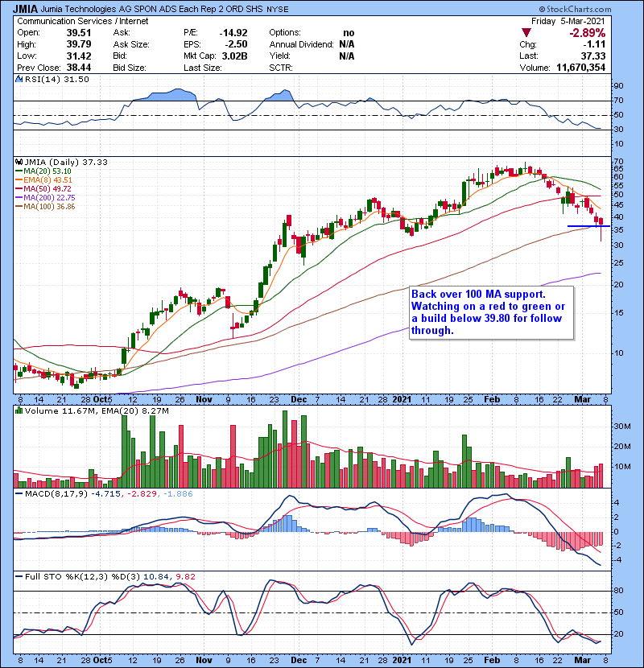Viewport: 644px width, 668px height.
Task: Click the Chg value -1.11
Action: click(594, 44)
